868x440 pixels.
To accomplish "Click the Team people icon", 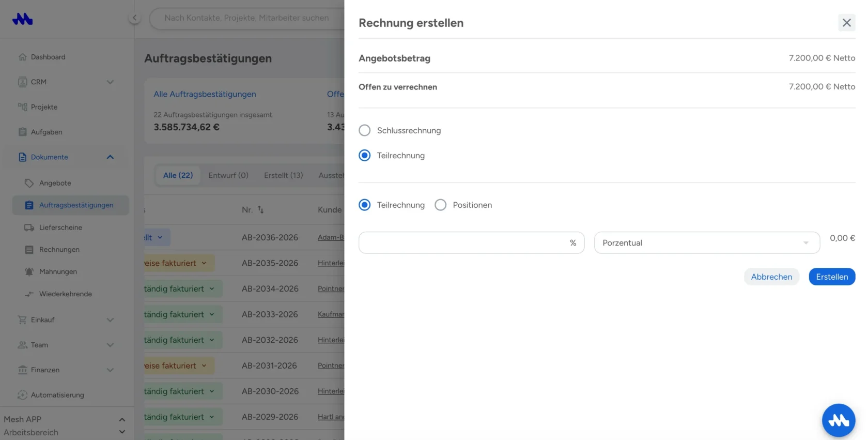I will coord(22,345).
